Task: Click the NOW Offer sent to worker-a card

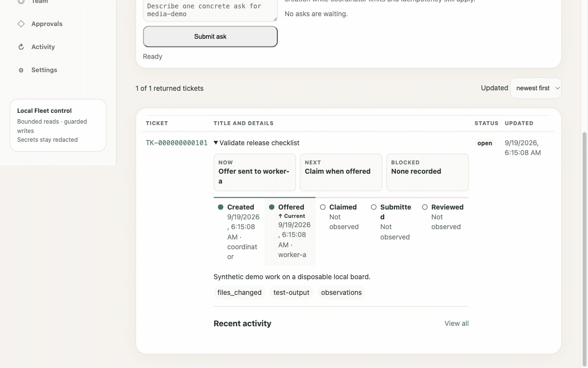Action: pos(255,172)
